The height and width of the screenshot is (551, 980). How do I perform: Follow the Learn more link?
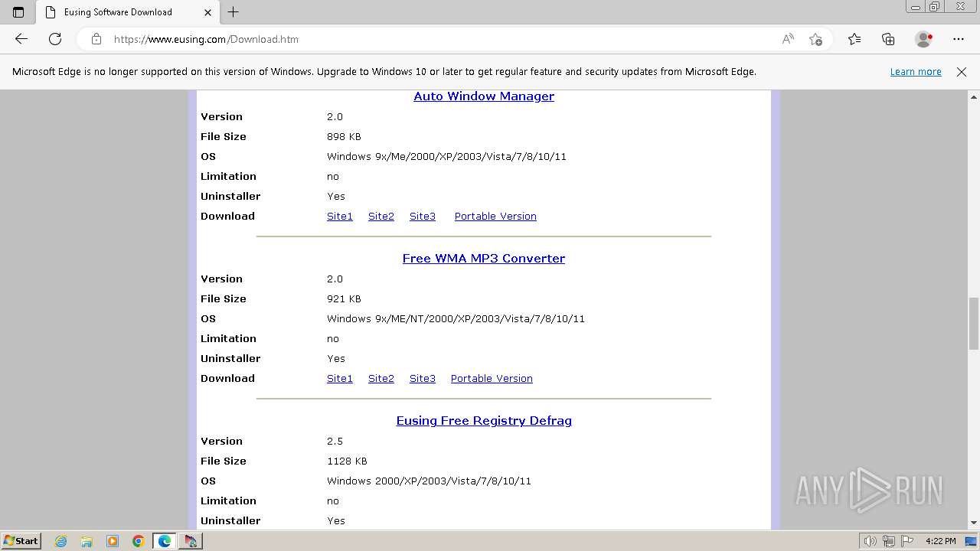click(x=916, y=72)
